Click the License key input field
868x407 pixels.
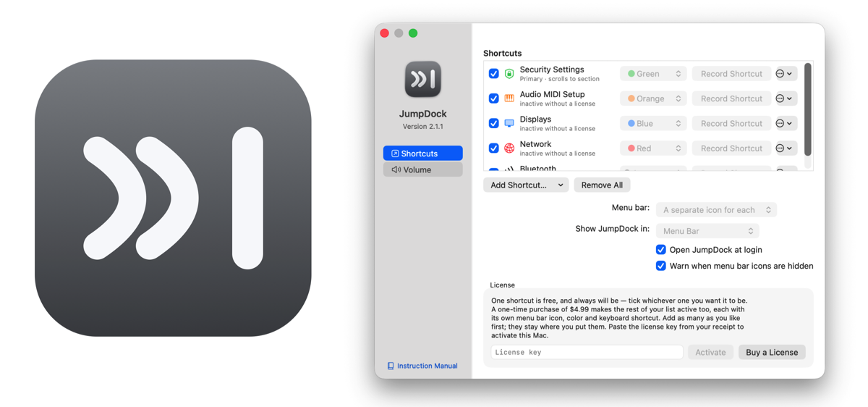(587, 352)
